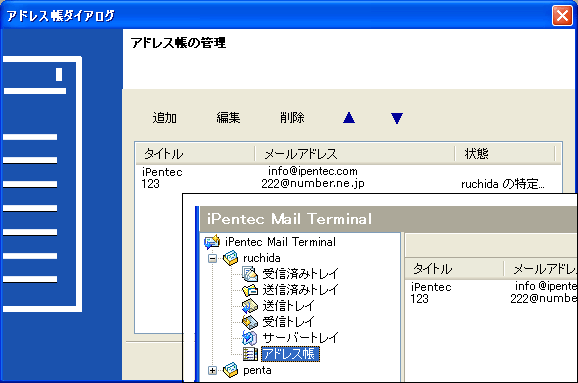Image resolution: width=578 pixels, height=383 pixels.
Task: Select iPentec row in Mail Terminal list
Action: coord(431,287)
